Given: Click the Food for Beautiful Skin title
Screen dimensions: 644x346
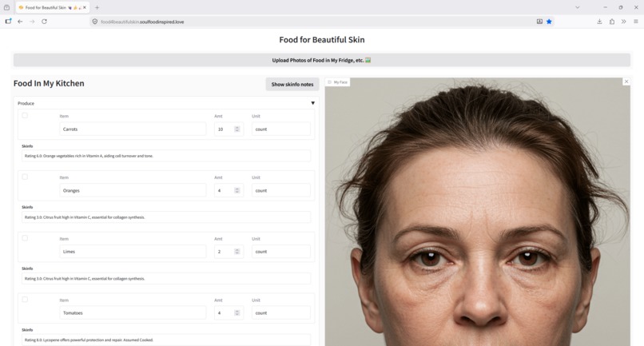Looking at the screenshot, I should tap(321, 39).
